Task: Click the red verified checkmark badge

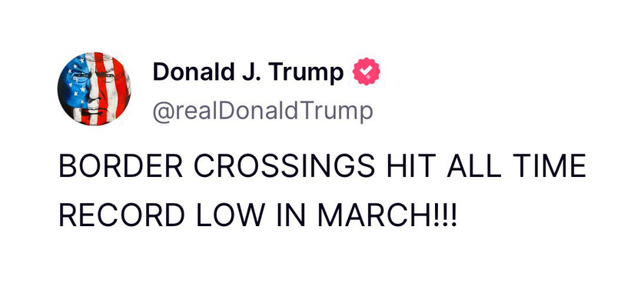Action: pyautogui.click(x=366, y=72)
